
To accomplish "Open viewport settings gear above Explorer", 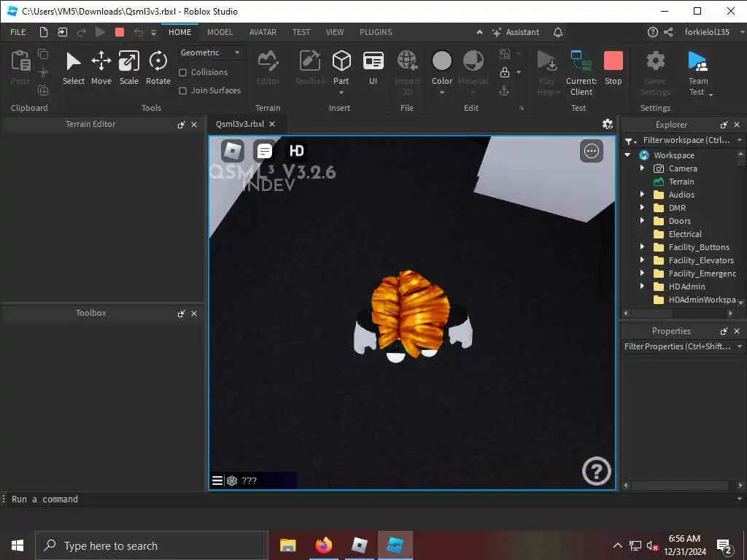I will 608,124.
